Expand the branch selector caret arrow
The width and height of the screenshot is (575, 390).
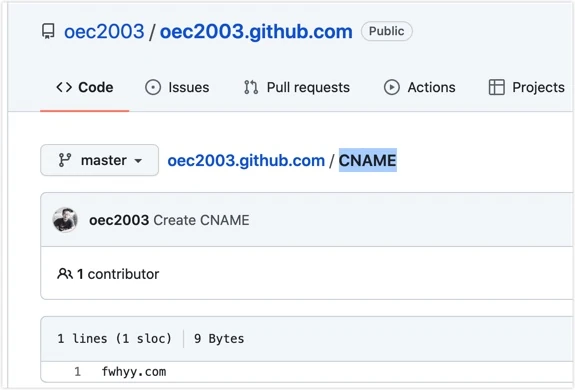(138, 161)
